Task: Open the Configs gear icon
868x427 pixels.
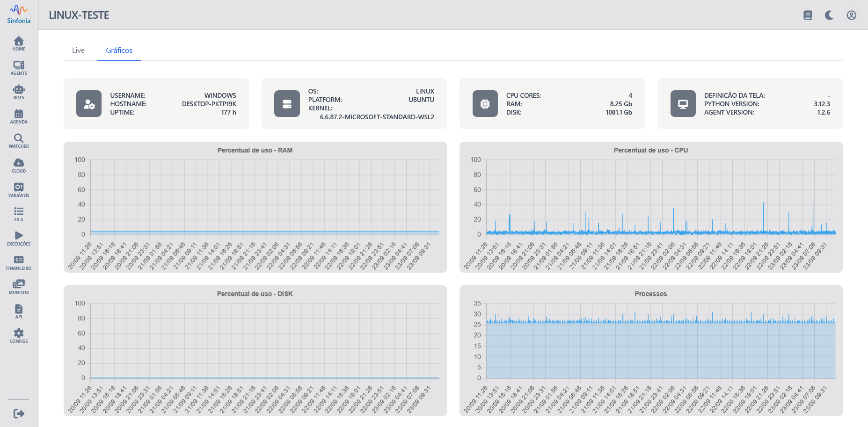Action: (19, 335)
